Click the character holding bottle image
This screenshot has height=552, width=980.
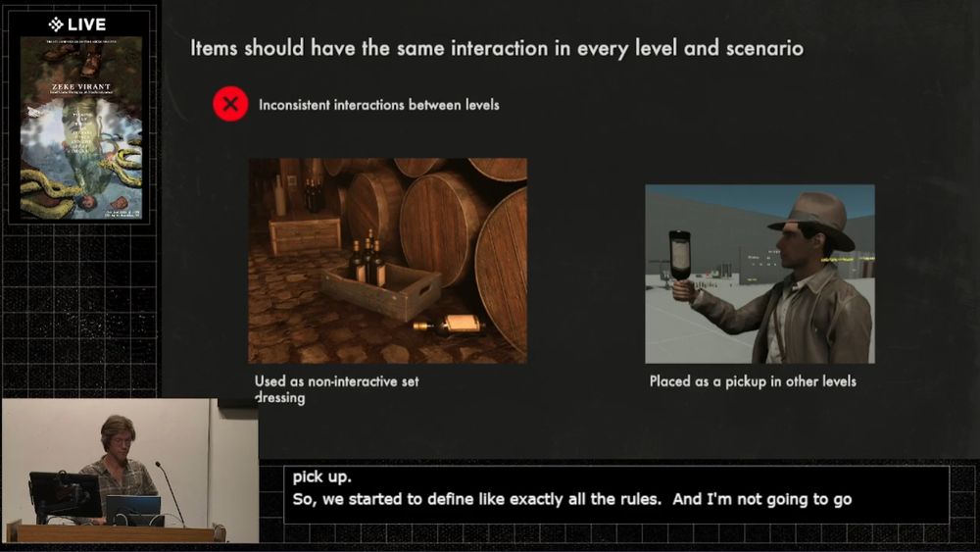click(x=760, y=274)
